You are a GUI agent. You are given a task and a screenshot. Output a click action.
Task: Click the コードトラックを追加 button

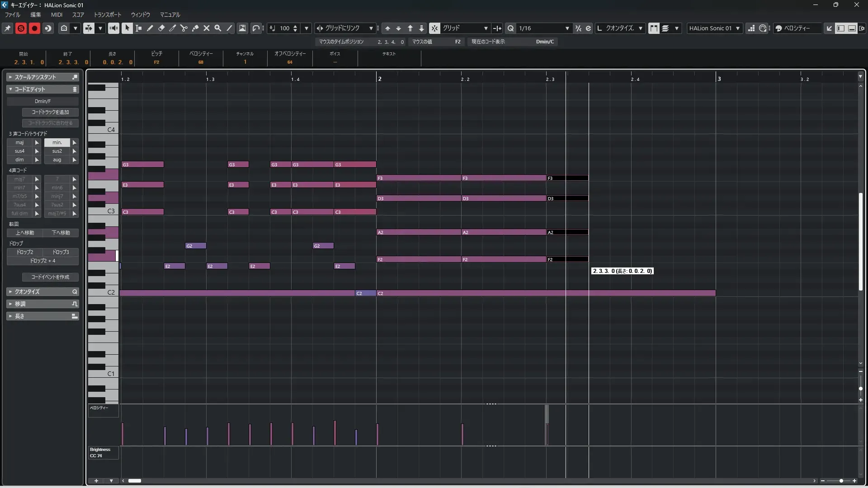pos(50,112)
